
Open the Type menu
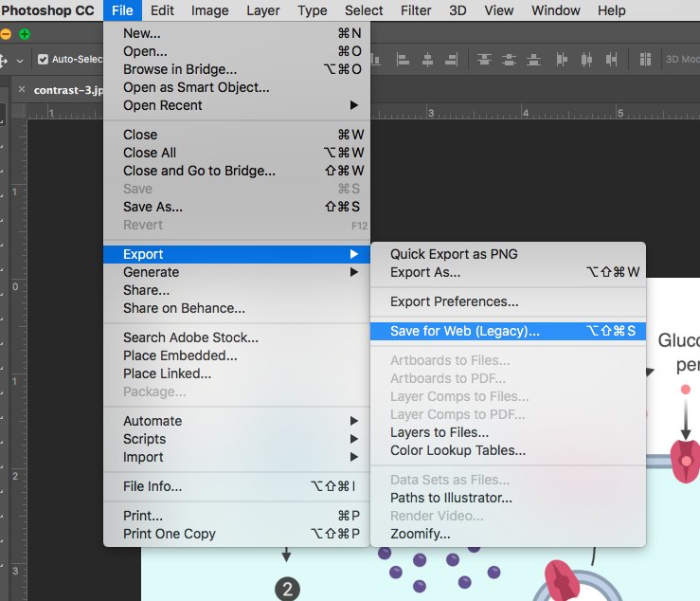coord(313,10)
